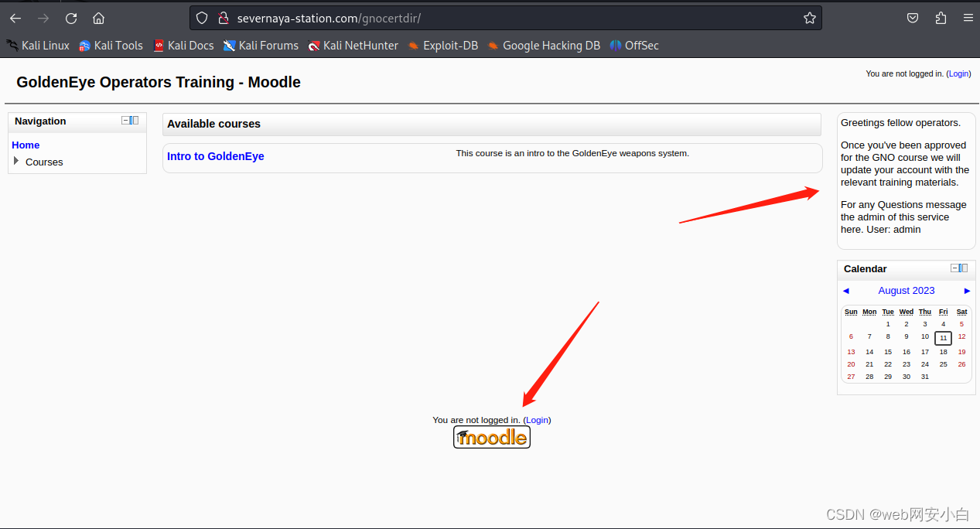Collapse the Navigation block with the minus icon
The height and width of the screenshot is (529, 980).
coord(125,120)
